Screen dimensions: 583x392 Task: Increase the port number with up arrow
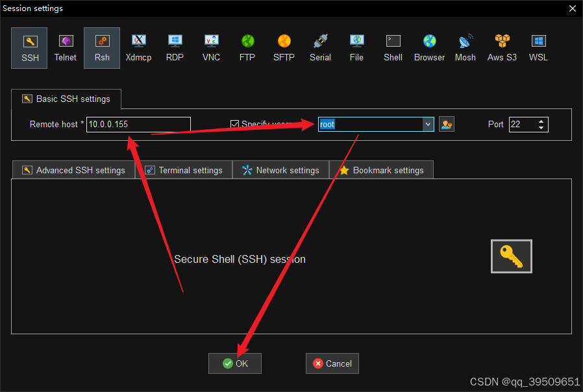point(541,121)
